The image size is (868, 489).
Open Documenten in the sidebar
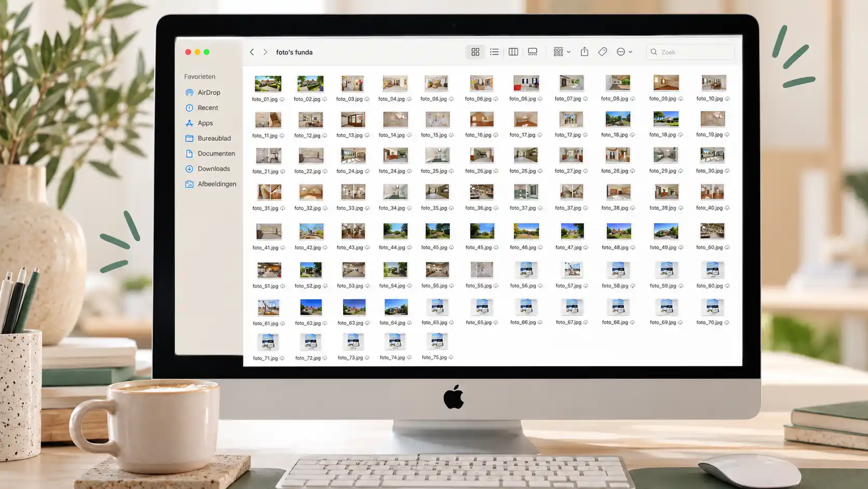210,153
